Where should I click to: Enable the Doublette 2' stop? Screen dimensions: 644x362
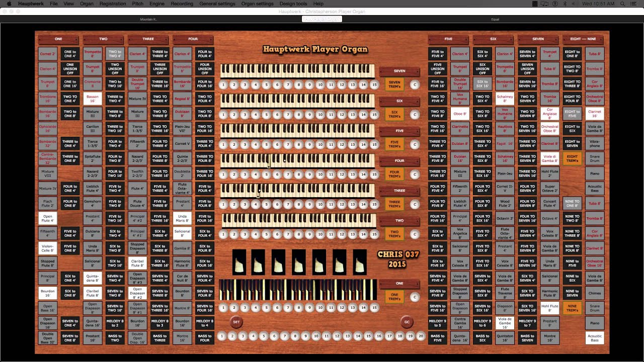(182, 173)
